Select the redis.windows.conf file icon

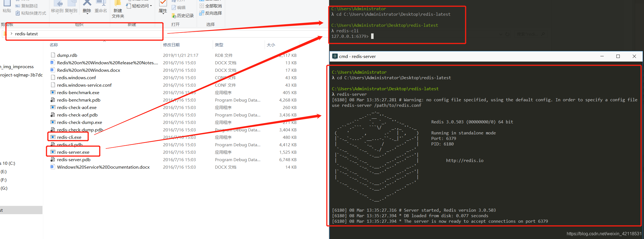click(53, 78)
